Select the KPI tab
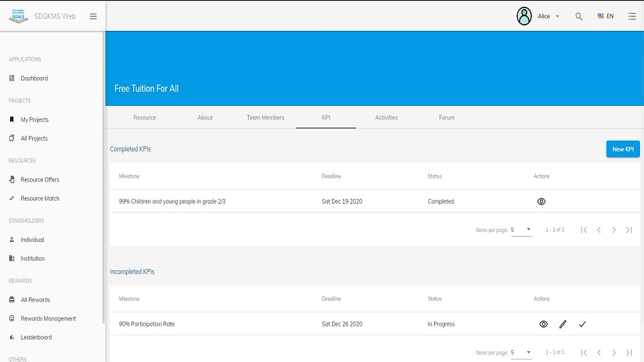 [326, 117]
